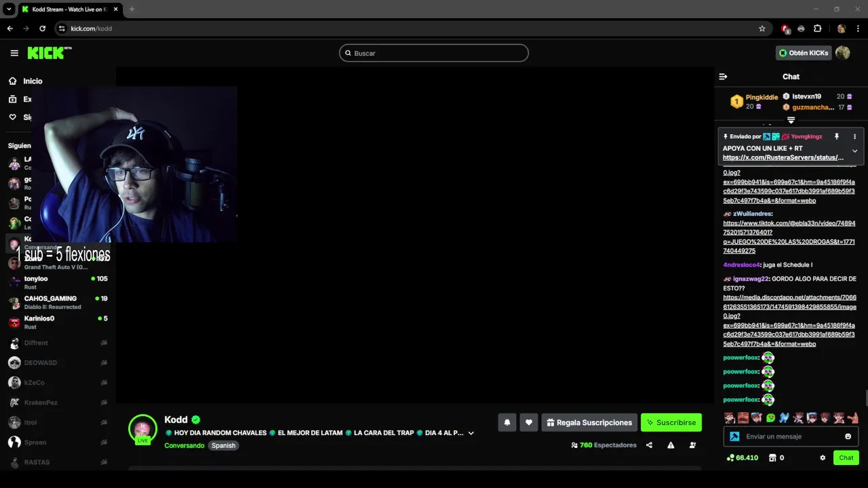Focus the Buscar search field

click(434, 53)
